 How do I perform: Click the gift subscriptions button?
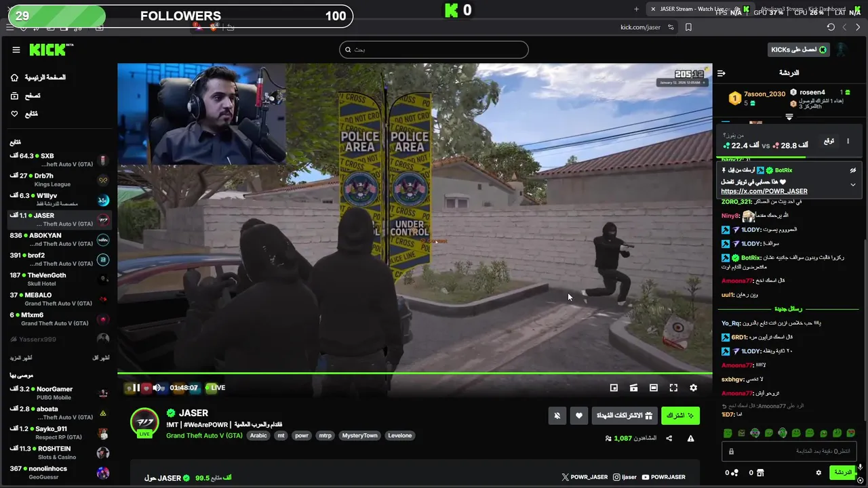pos(625,415)
